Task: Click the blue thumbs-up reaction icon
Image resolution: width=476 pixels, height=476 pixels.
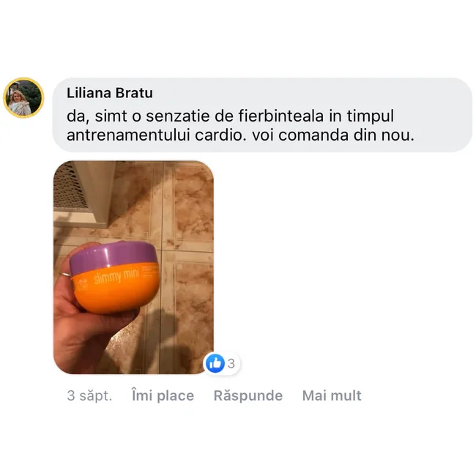Action: click(x=215, y=363)
